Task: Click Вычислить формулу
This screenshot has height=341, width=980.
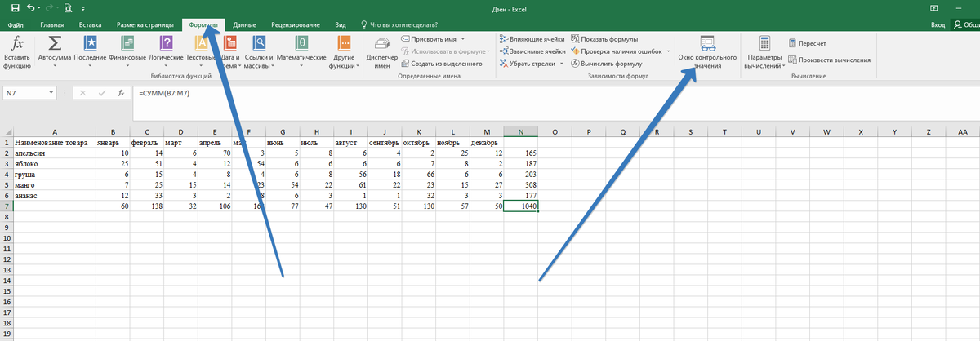Action: click(x=607, y=63)
